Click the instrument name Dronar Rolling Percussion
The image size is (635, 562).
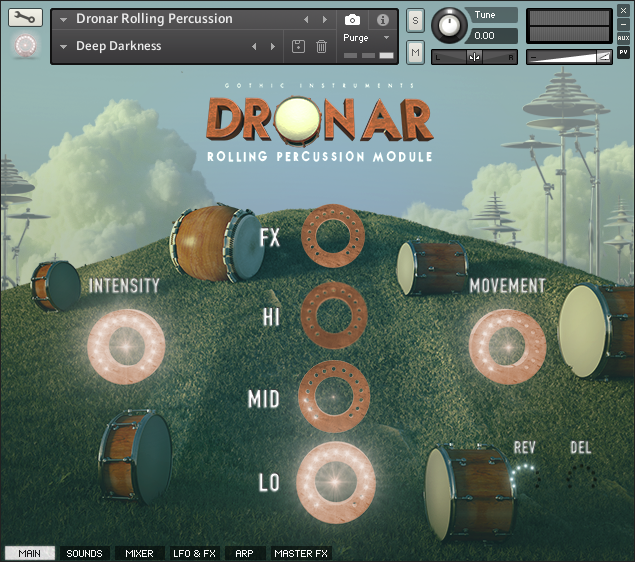154,19
